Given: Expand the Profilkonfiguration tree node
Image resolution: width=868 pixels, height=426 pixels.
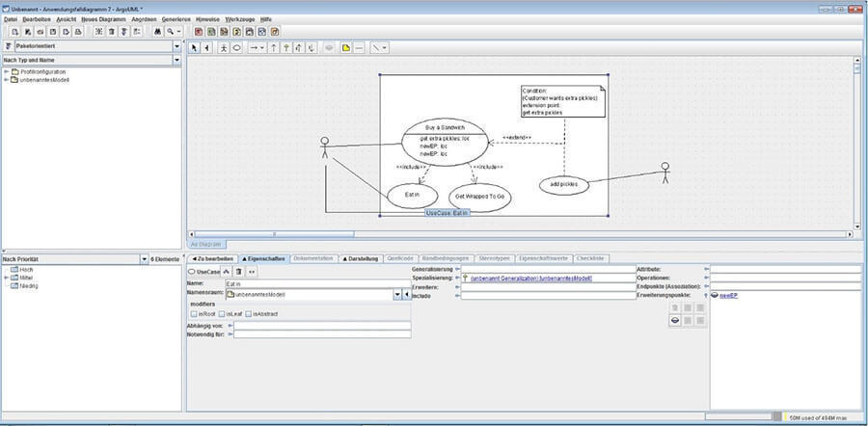Looking at the screenshot, I should click(x=7, y=71).
